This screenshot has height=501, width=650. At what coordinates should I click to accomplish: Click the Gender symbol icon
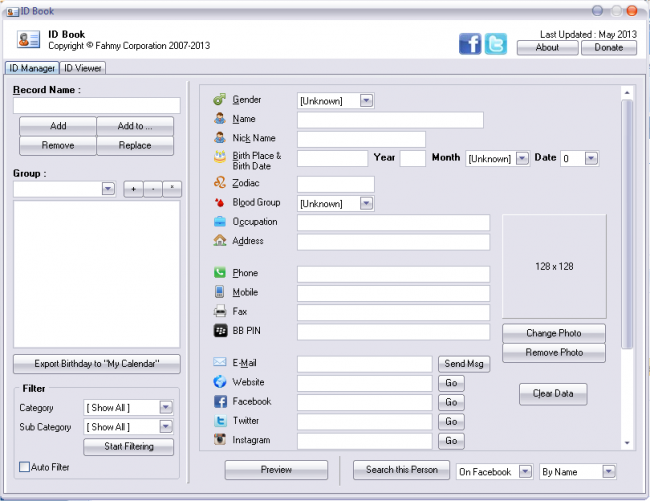pyautogui.click(x=220, y=99)
